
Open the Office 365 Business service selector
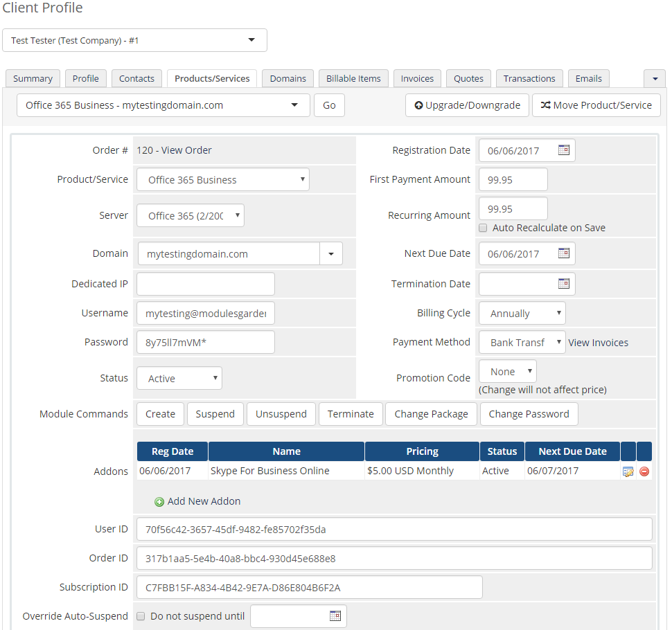click(163, 105)
